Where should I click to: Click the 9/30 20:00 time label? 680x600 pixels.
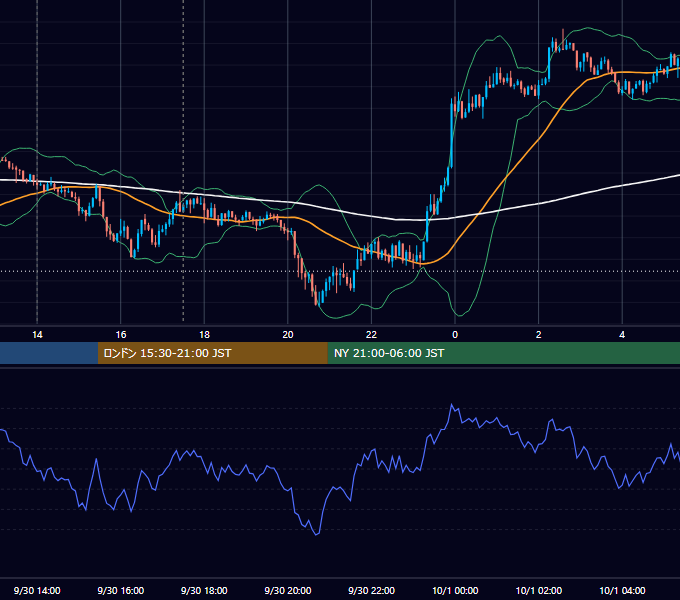pyautogui.click(x=288, y=590)
